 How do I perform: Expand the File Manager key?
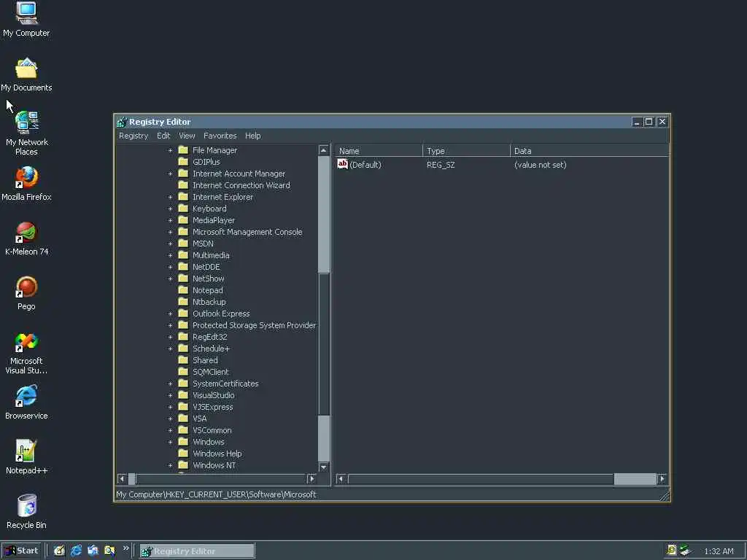pos(170,150)
